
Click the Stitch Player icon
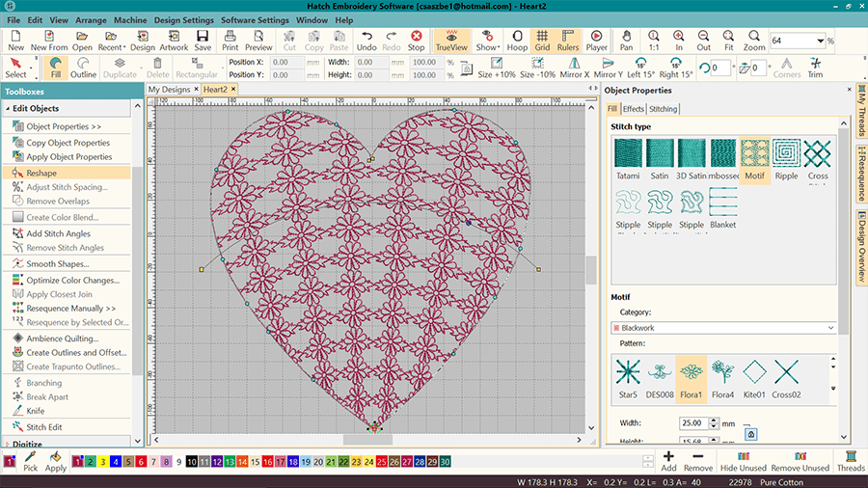(x=596, y=40)
